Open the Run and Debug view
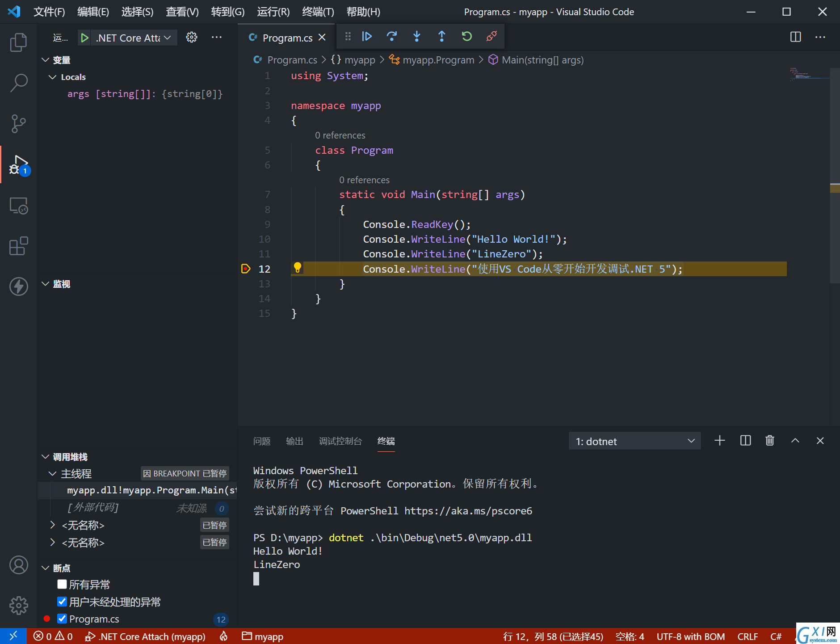The image size is (840, 644). click(x=18, y=164)
